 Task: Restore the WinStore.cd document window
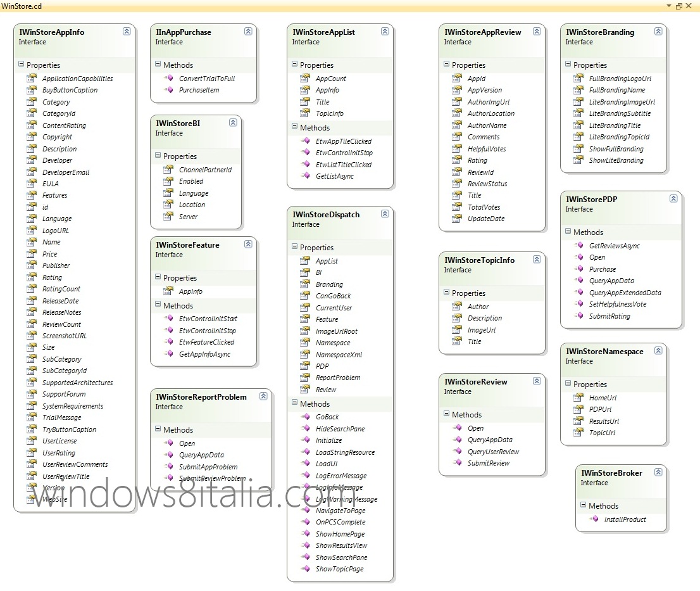[679, 6]
